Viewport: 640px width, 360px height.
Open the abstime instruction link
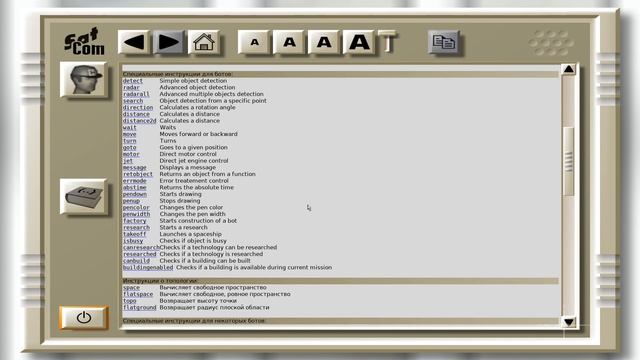tap(135, 187)
